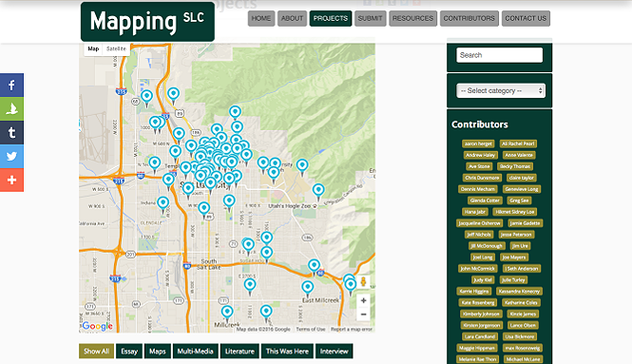Switch the map to Satellite view
This screenshot has height=364, width=632.
click(x=116, y=48)
